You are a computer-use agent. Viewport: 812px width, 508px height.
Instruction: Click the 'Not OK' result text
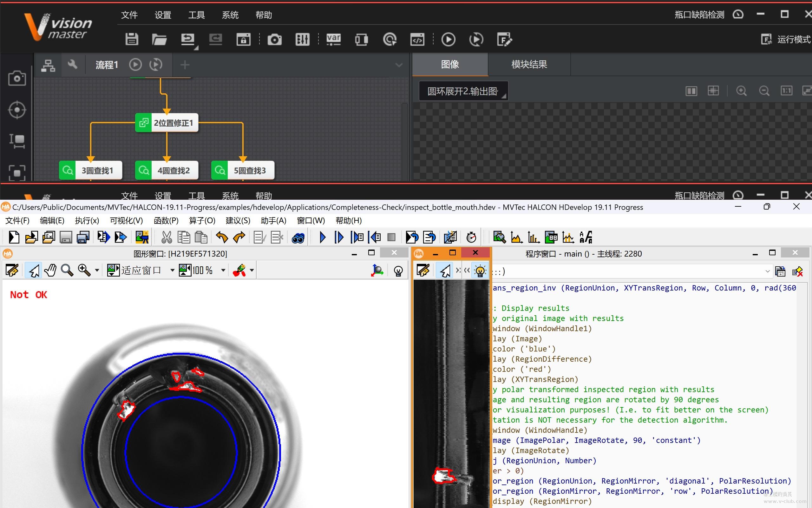29,295
